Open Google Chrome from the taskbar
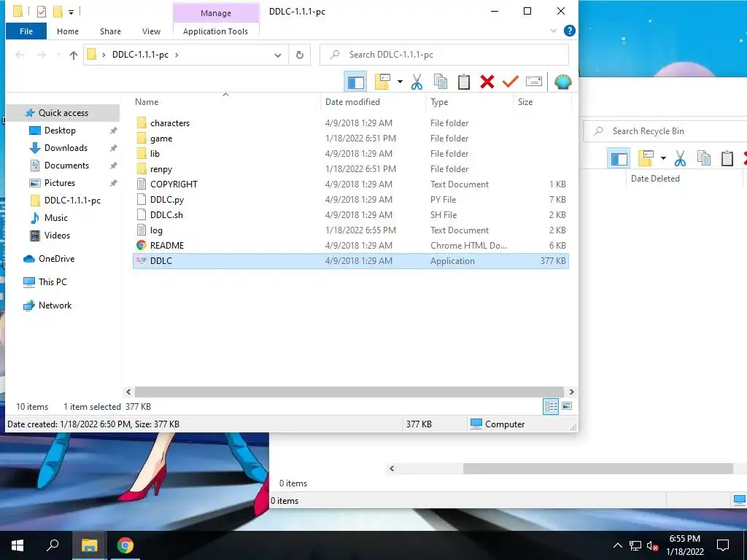This screenshot has width=747, height=560. [x=125, y=545]
